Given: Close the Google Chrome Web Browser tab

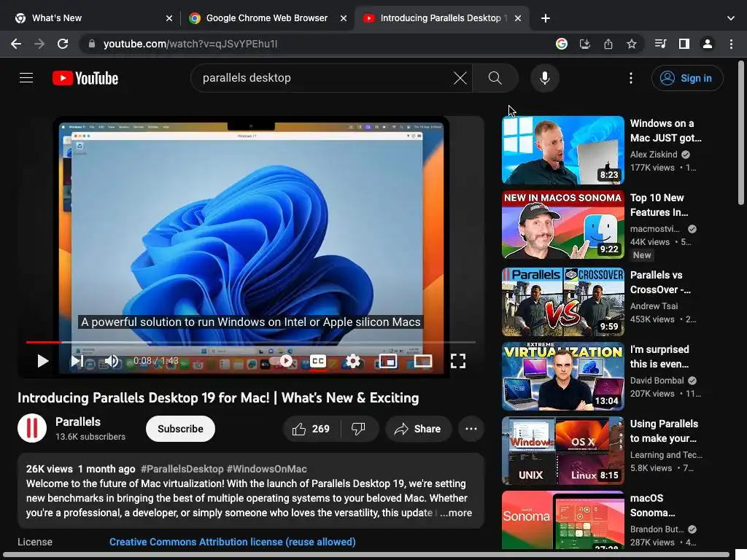Looking at the screenshot, I should tap(344, 18).
